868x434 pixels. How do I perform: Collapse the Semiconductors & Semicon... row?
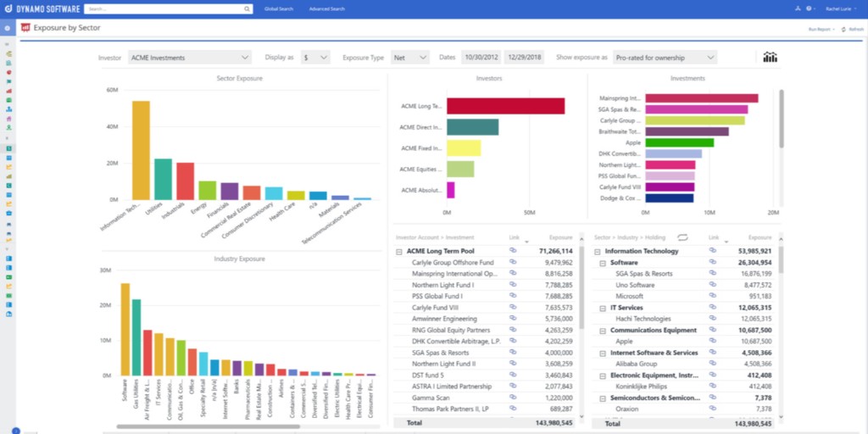tap(603, 398)
